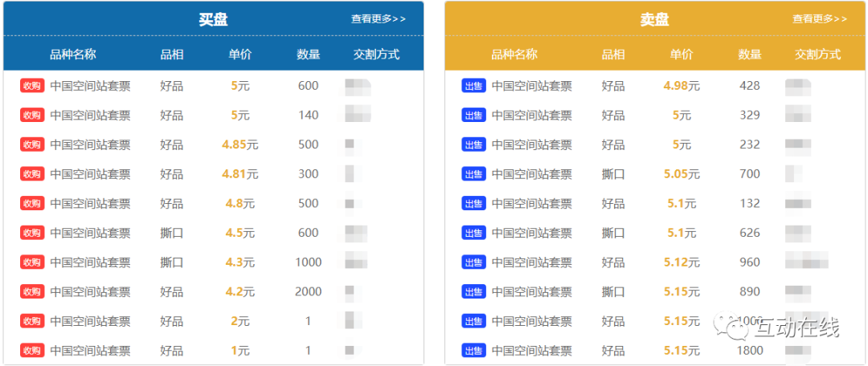Sort by 数量 column in the 卖盘 table

[750, 55]
